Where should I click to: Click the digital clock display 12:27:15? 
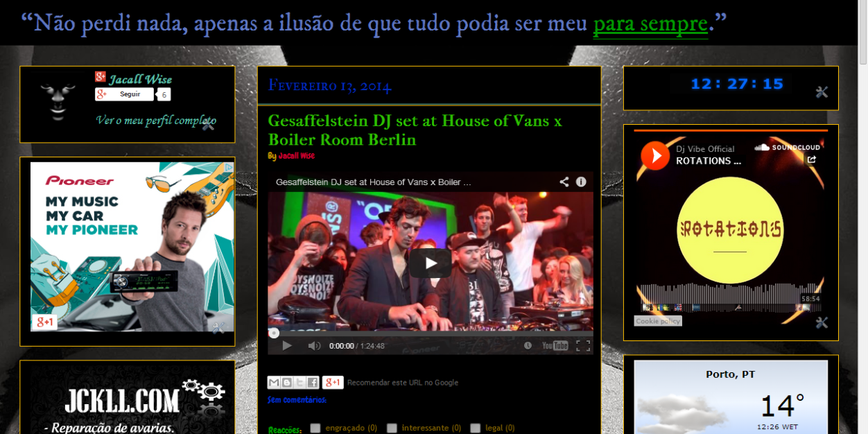[737, 84]
